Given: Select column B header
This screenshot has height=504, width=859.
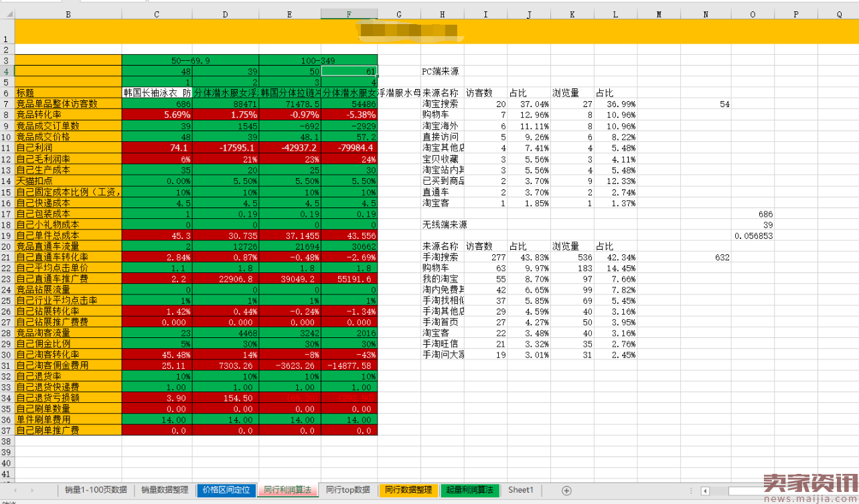Looking at the screenshot, I should point(68,14).
